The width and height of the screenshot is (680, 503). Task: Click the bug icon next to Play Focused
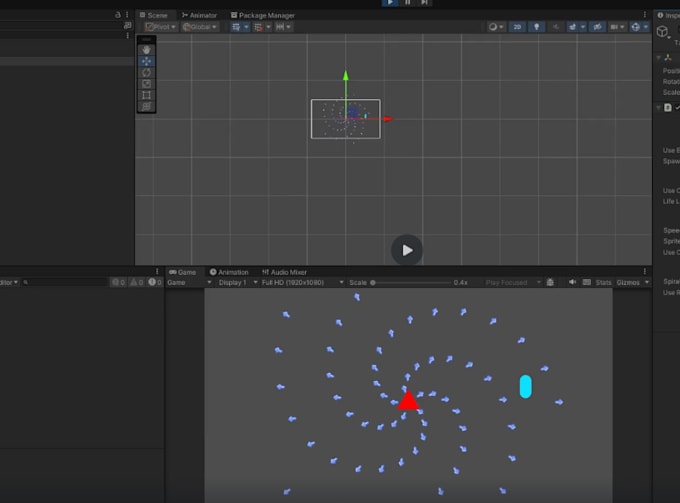550,282
